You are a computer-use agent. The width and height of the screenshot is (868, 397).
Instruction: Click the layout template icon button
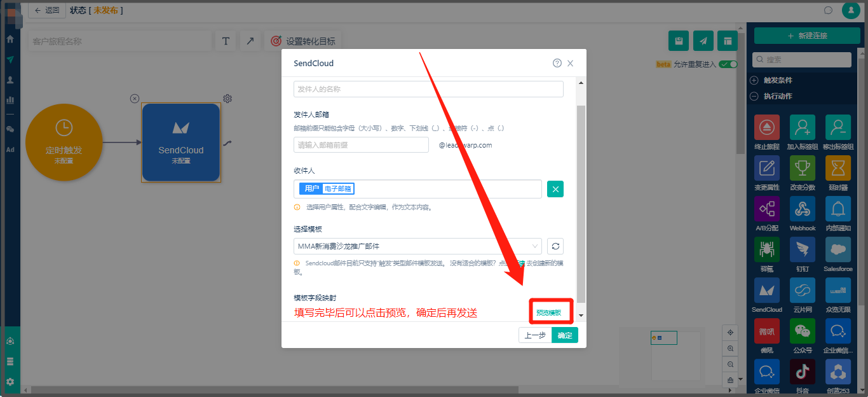tap(727, 41)
